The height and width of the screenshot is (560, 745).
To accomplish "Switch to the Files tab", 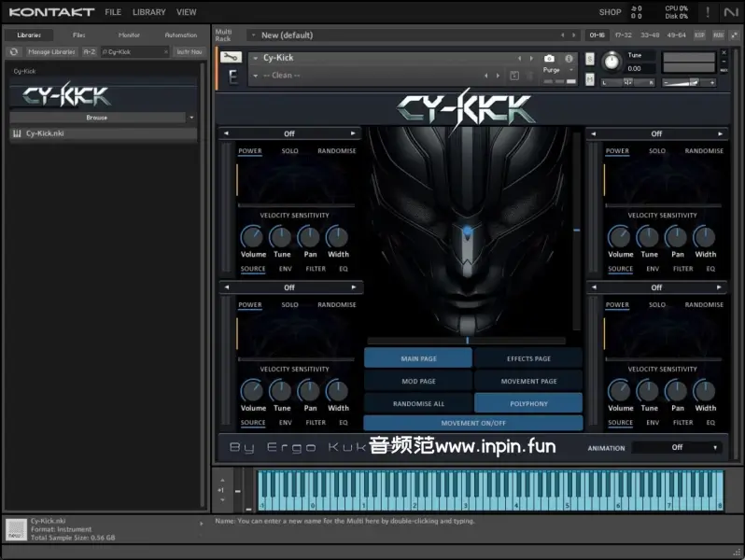I will (x=79, y=35).
